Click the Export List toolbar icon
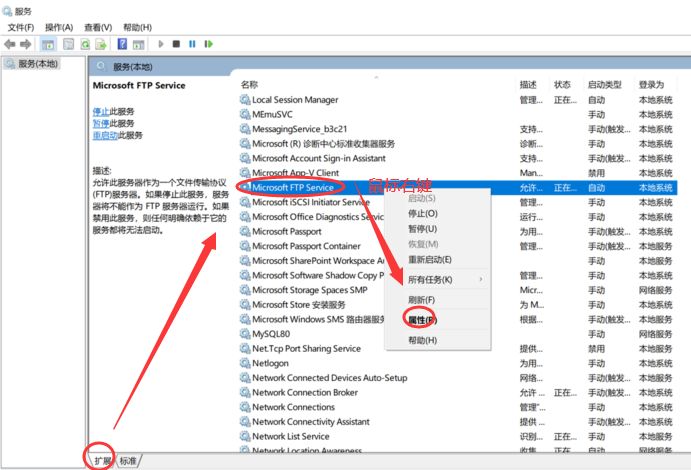The width and height of the screenshot is (691, 470). point(101,44)
